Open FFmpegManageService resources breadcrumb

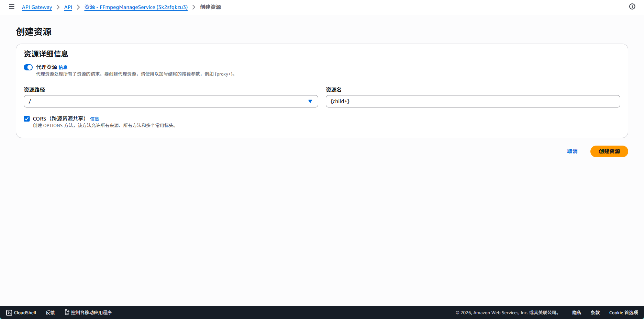(136, 7)
